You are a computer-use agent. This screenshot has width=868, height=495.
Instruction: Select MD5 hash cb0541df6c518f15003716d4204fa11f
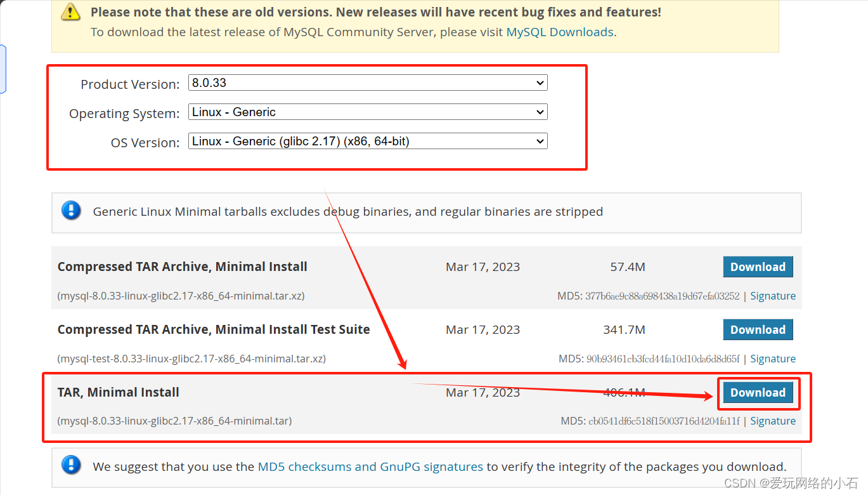coord(664,421)
